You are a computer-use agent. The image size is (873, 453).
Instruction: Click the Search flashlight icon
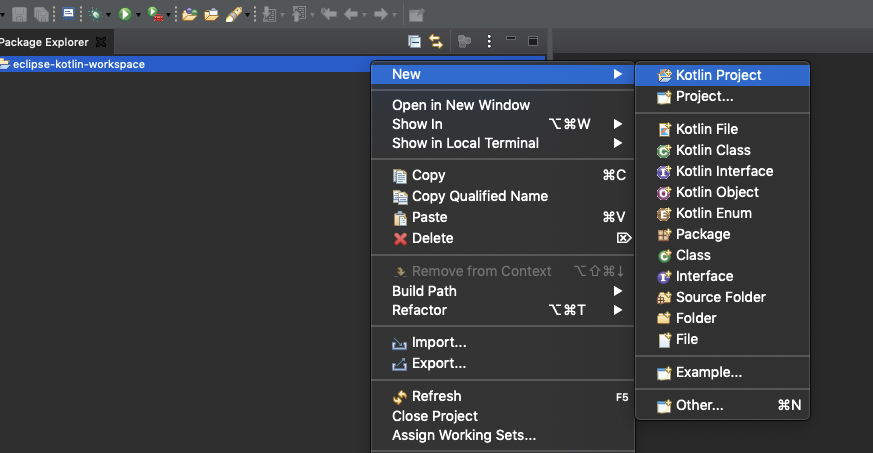coord(234,14)
